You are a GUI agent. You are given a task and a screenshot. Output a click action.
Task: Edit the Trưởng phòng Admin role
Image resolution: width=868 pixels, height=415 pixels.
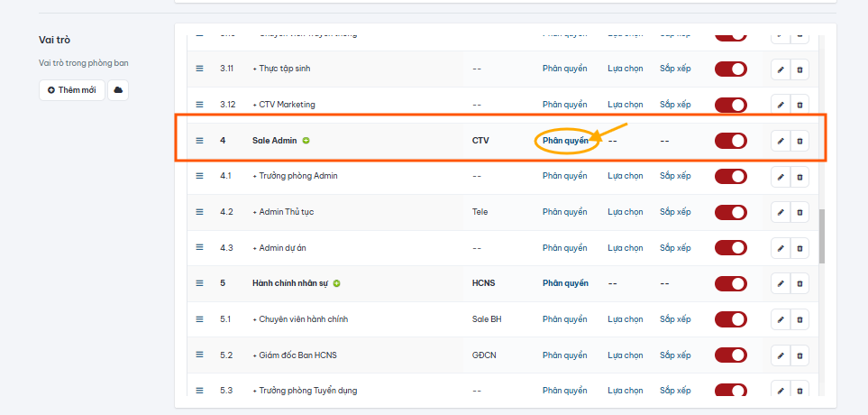[x=781, y=177]
